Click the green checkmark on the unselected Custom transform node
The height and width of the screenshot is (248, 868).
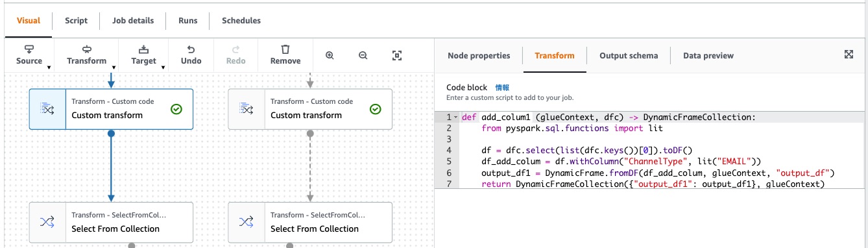click(x=375, y=109)
